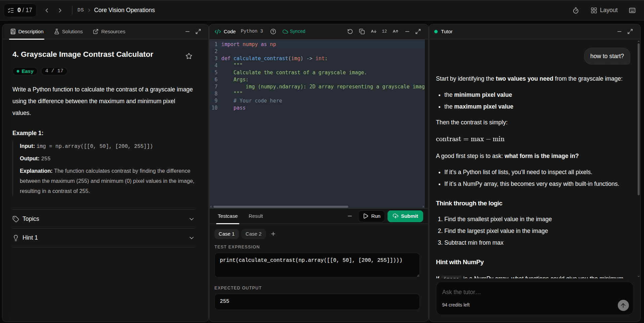644x323 pixels.
Task: Expand Description panel to fullscreen
Action: point(198,32)
